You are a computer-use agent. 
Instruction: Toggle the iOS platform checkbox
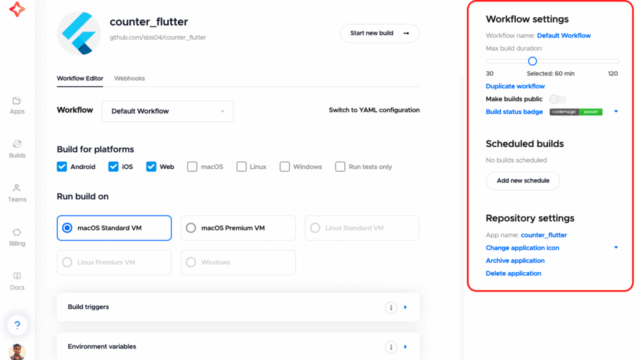[x=113, y=167]
